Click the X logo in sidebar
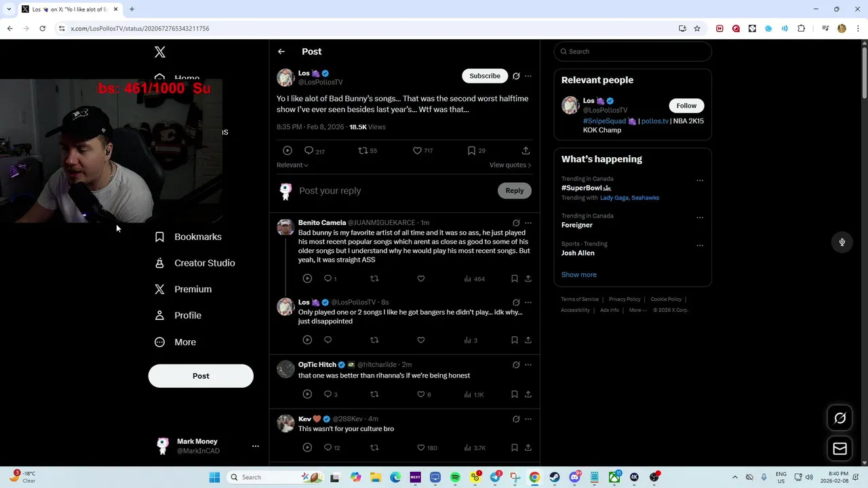The image size is (868, 488). pyautogui.click(x=160, y=52)
